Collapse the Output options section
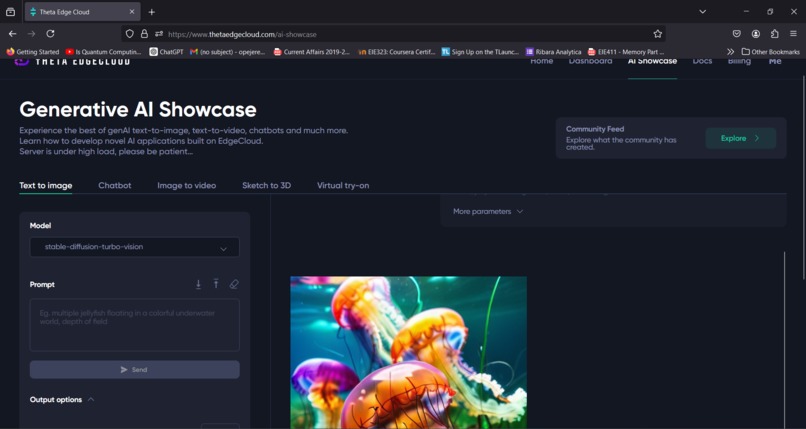Image resolution: width=806 pixels, height=429 pixels. pos(62,400)
